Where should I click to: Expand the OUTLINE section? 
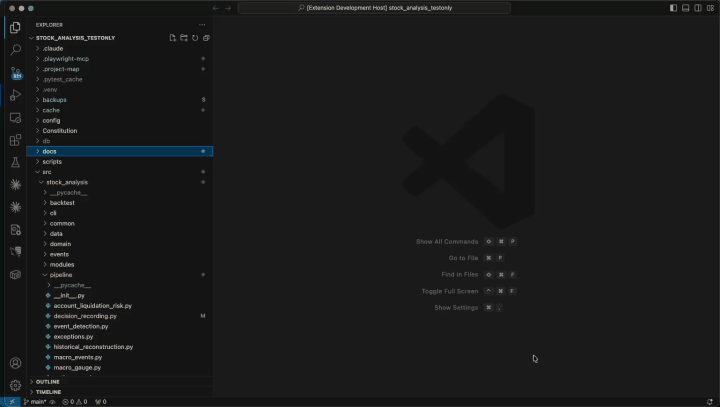tap(119, 382)
